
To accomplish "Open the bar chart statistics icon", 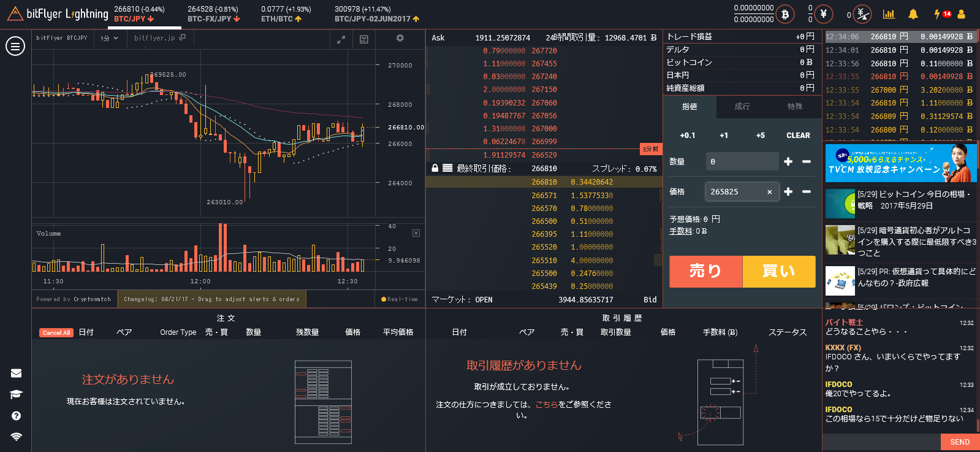I will (x=888, y=14).
